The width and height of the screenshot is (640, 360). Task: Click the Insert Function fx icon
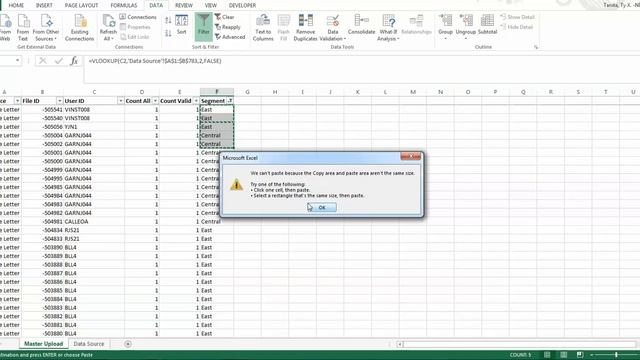[74, 61]
